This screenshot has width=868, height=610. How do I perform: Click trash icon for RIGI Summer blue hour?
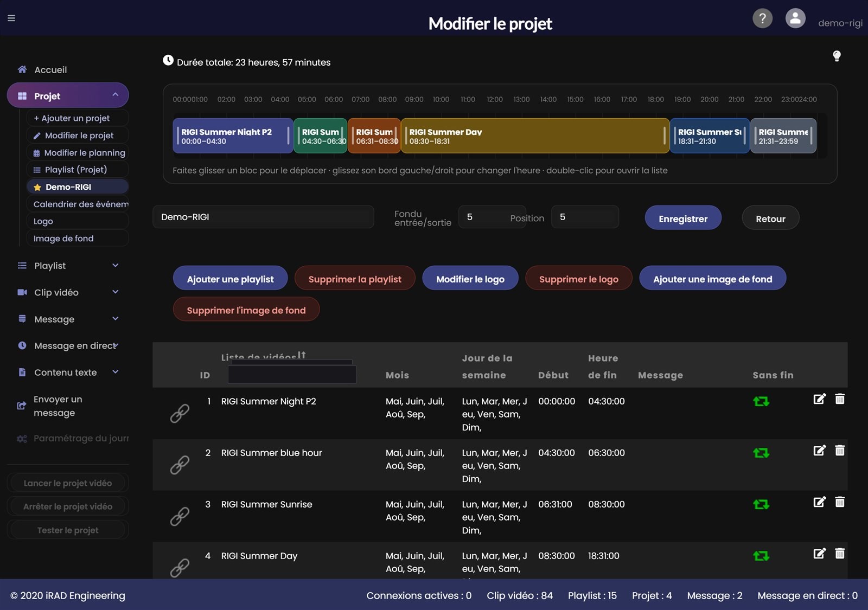[840, 451]
